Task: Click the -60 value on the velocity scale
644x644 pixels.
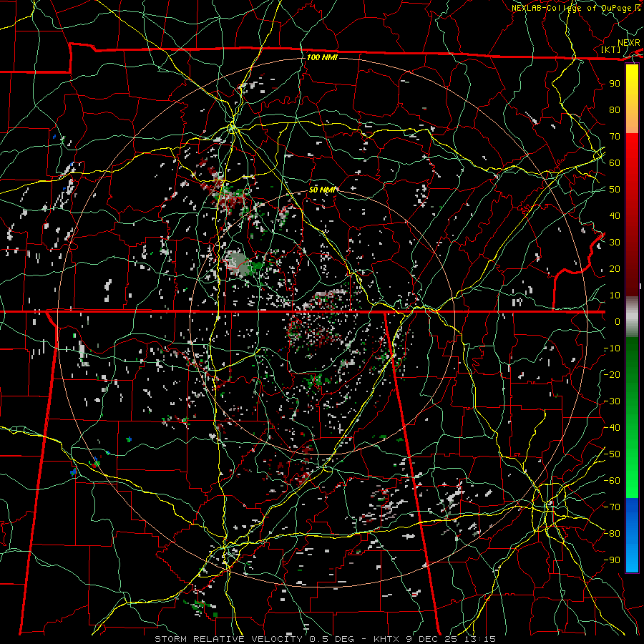Action: 612,481
